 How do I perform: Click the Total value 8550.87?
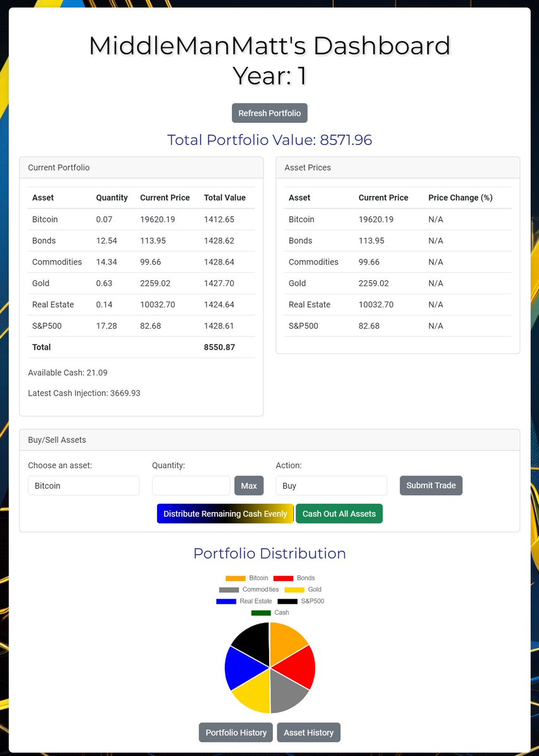coord(219,347)
